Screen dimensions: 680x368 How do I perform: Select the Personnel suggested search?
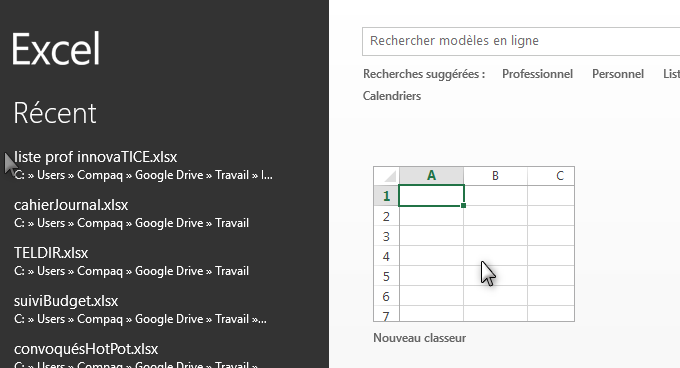[x=618, y=74]
